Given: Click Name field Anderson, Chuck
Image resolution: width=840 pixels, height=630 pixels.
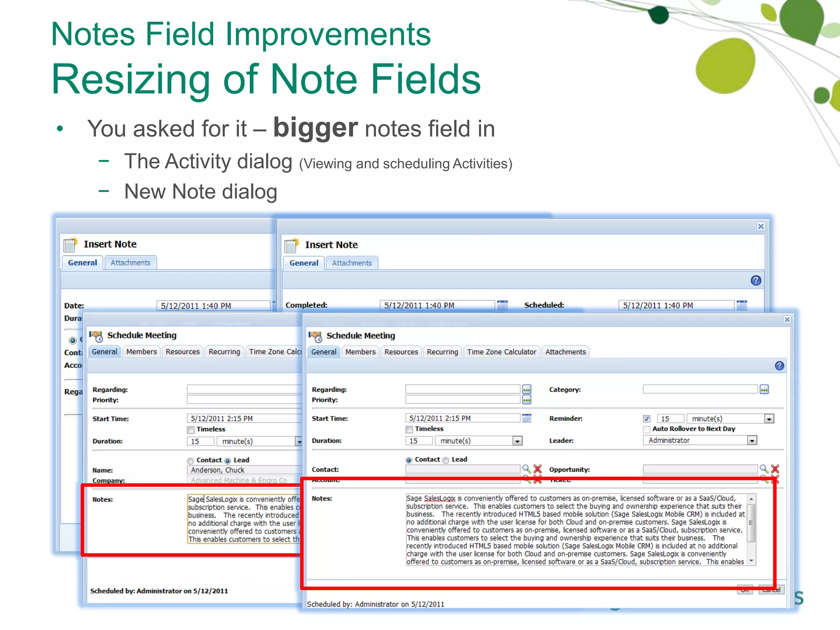Looking at the screenshot, I should [x=244, y=470].
